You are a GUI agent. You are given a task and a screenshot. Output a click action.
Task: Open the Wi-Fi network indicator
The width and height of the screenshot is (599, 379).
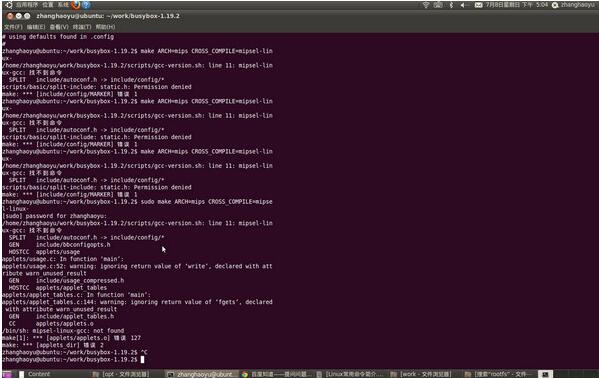[x=426, y=5]
